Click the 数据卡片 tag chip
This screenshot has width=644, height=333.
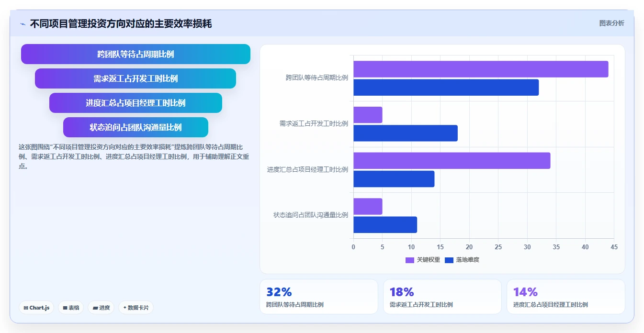(x=136, y=308)
